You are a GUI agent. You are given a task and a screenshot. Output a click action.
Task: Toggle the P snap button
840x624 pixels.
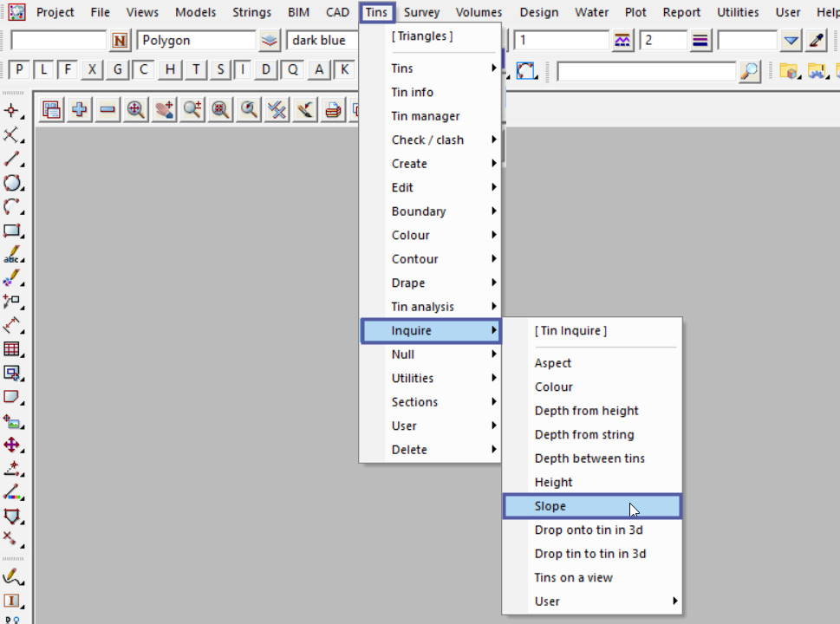19,70
